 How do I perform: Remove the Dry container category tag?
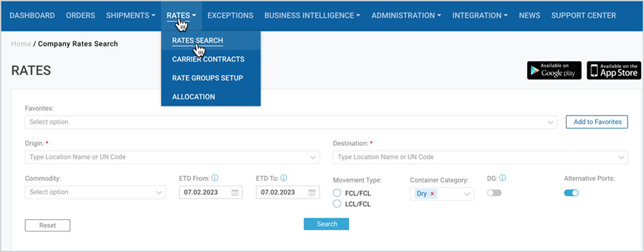432,194
